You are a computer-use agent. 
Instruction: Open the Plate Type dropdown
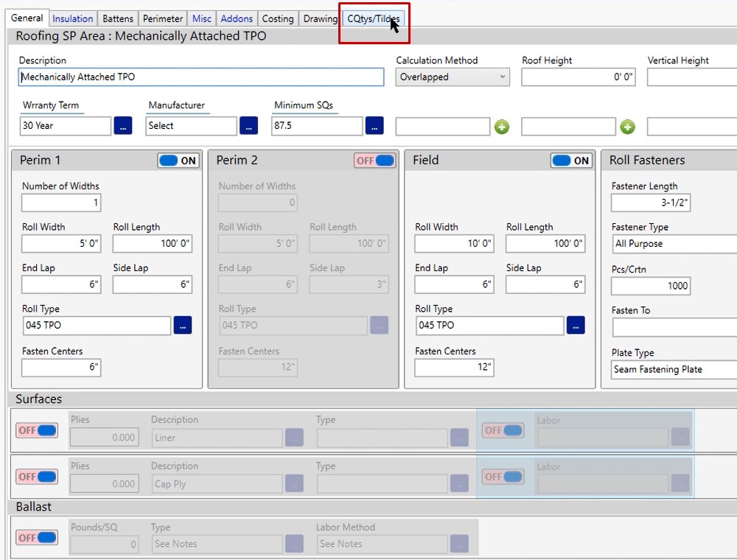[674, 369]
